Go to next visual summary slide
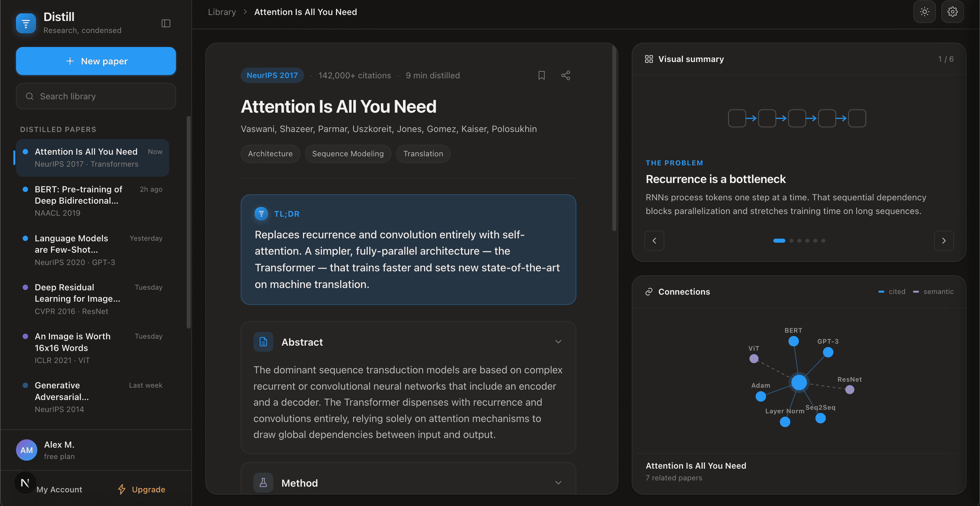980x506 pixels. pyautogui.click(x=944, y=240)
